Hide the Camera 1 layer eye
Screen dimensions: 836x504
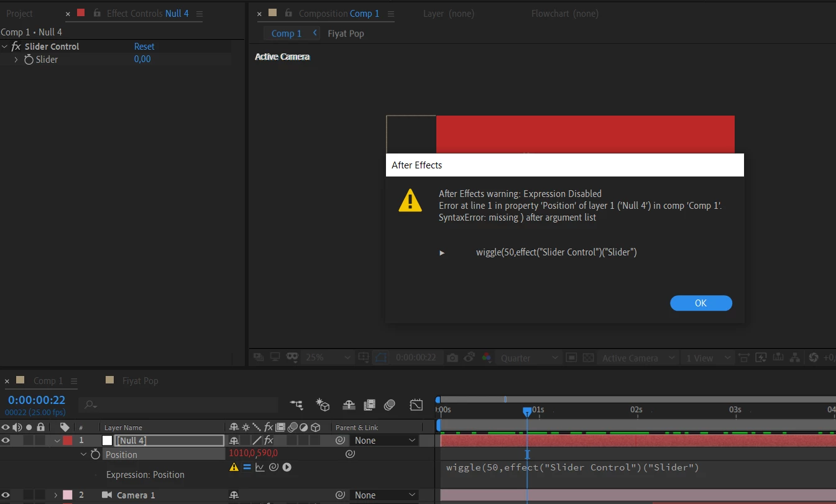click(6, 495)
